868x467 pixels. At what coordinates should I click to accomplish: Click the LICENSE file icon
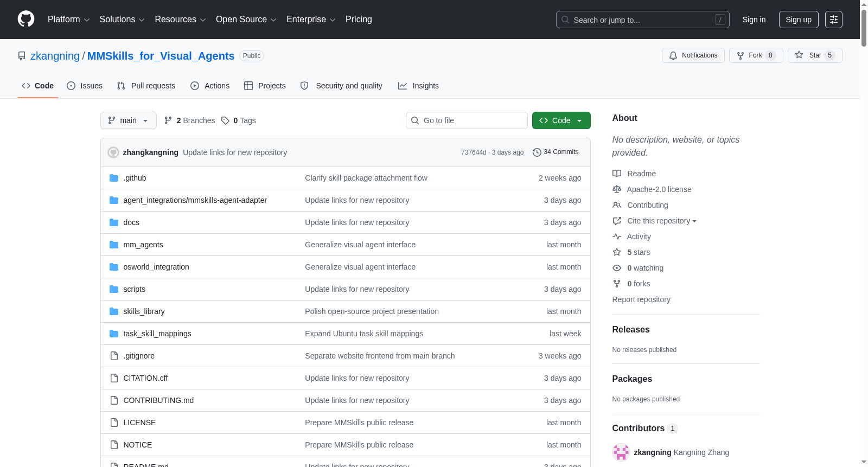tap(114, 423)
